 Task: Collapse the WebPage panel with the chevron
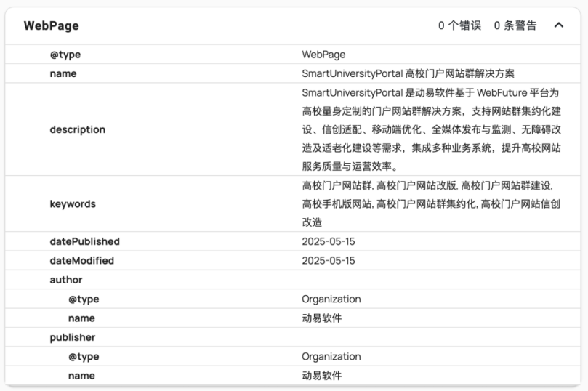(x=558, y=25)
